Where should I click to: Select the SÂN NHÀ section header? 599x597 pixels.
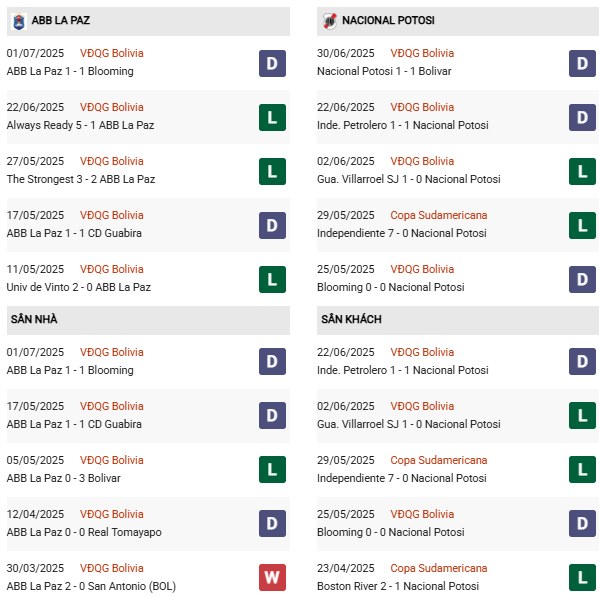point(148,320)
